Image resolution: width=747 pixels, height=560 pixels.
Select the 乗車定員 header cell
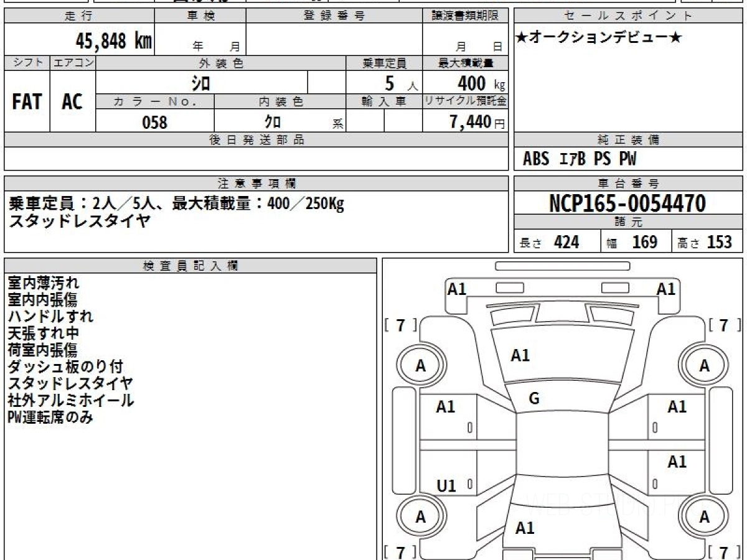click(384, 63)
